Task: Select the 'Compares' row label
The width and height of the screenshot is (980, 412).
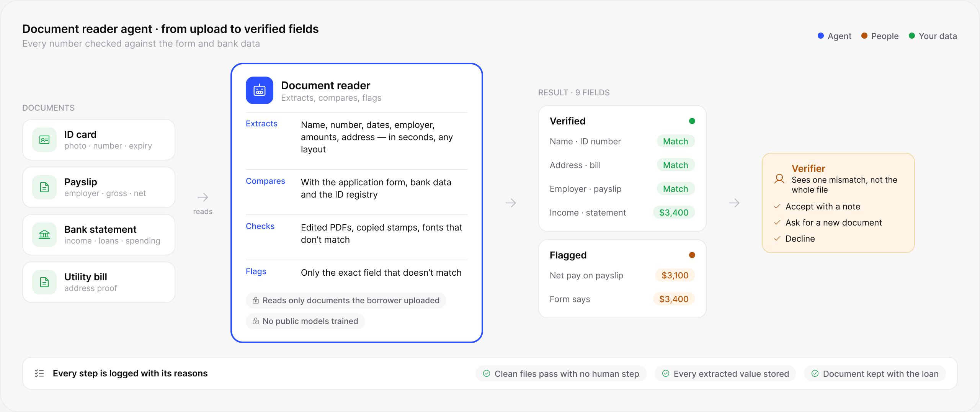Action: [265, 181]
